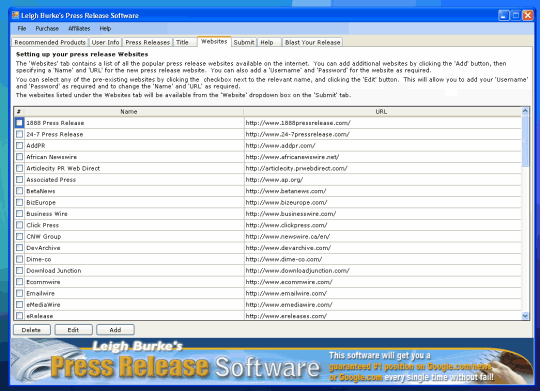Click URL http://www.downloadjunction.com/
Screen dimensions: 540x391
point(298,270)
